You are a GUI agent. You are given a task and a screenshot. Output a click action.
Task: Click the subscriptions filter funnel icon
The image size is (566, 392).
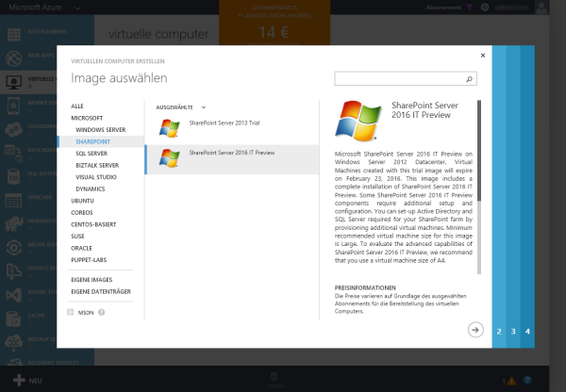[x=469, y=8]
